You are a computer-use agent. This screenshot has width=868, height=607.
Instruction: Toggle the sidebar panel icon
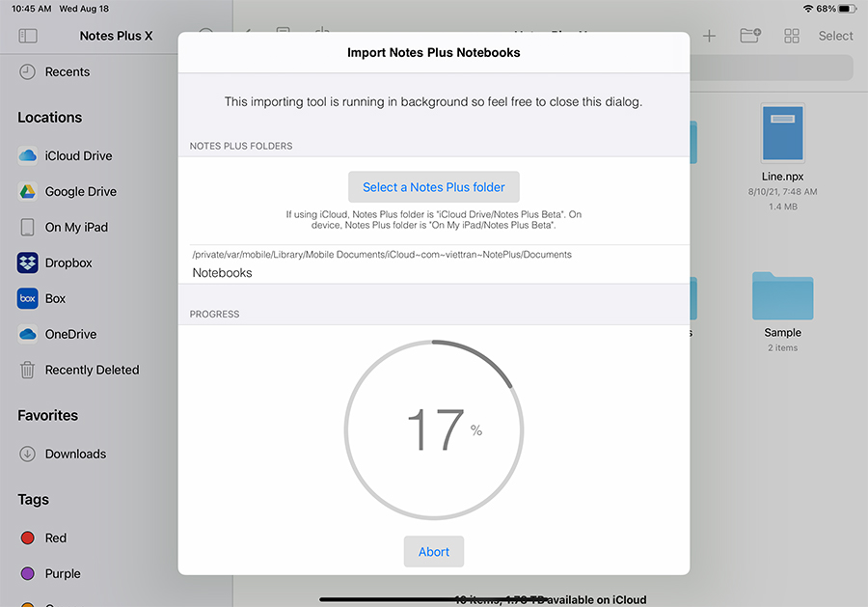coord(28,36)
